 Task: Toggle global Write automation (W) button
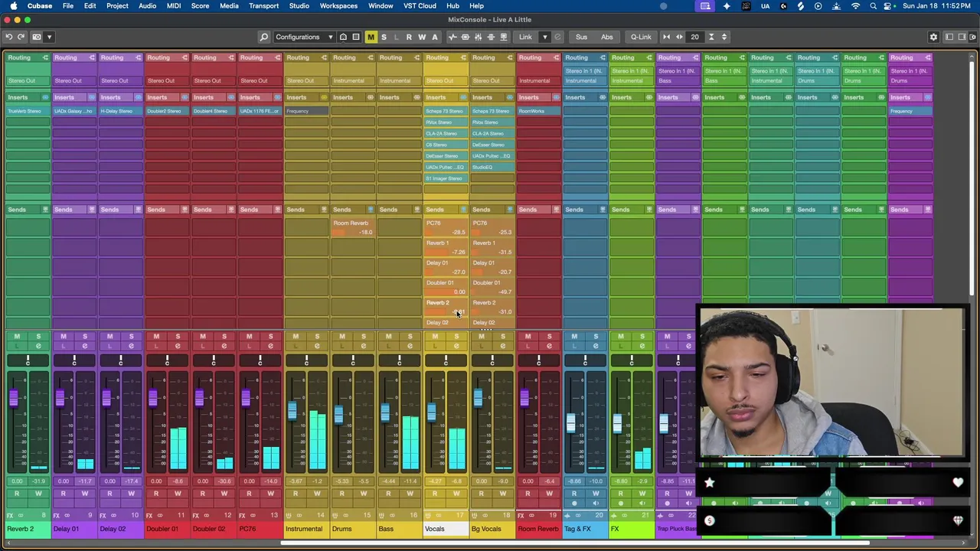coord(422,37)
